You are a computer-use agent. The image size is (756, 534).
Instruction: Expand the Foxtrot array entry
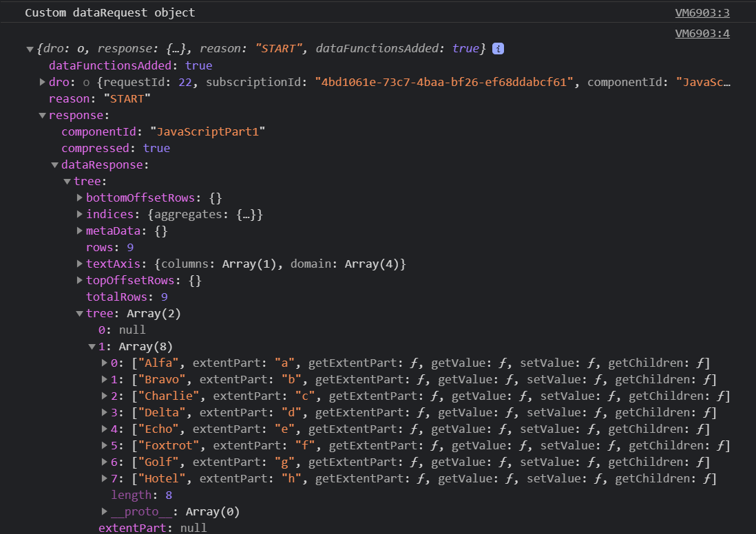coord(104,445)
